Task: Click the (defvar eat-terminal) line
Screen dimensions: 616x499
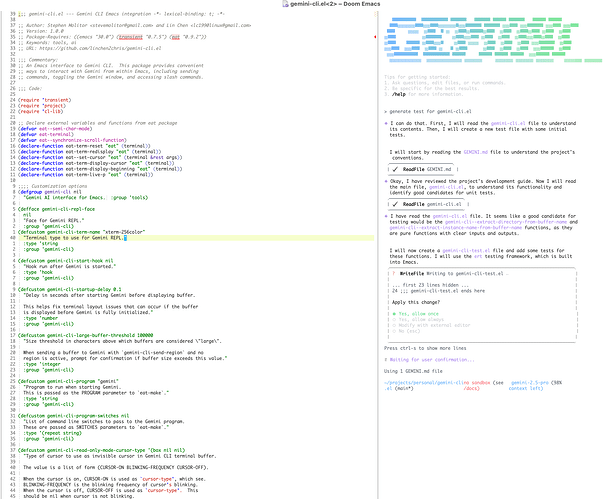Action: (x=46, y=134)
